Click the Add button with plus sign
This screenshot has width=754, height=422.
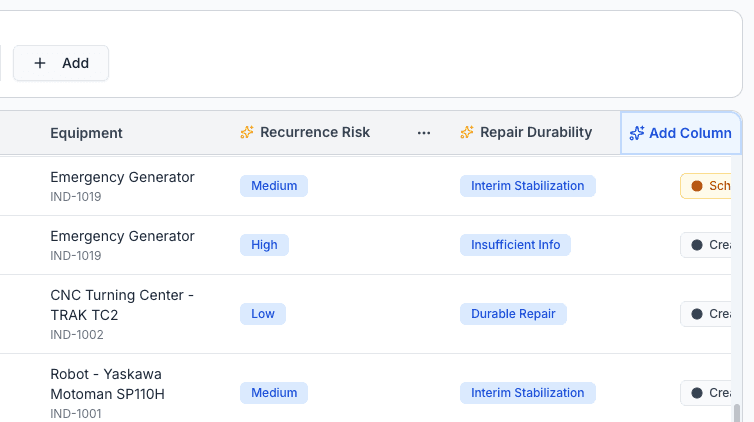[61, 63]
